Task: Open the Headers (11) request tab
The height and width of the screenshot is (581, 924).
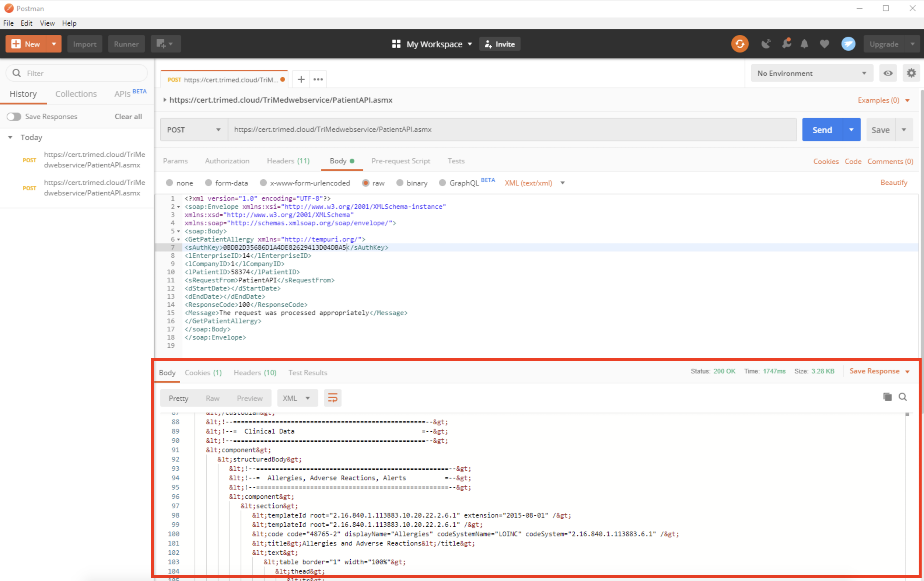Action: coord(288,161)
